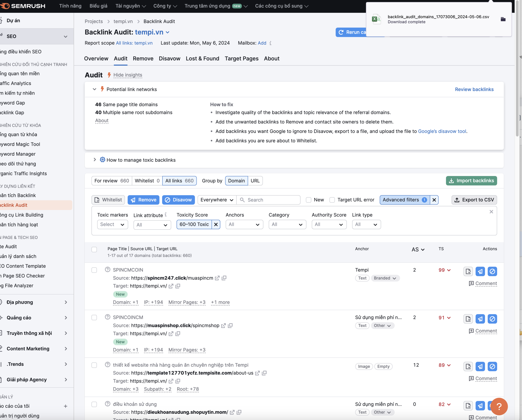522x420 pixels.
Task: Open tempisite.com source link externally
Action: pyautogui.click(x=257, y=373)
